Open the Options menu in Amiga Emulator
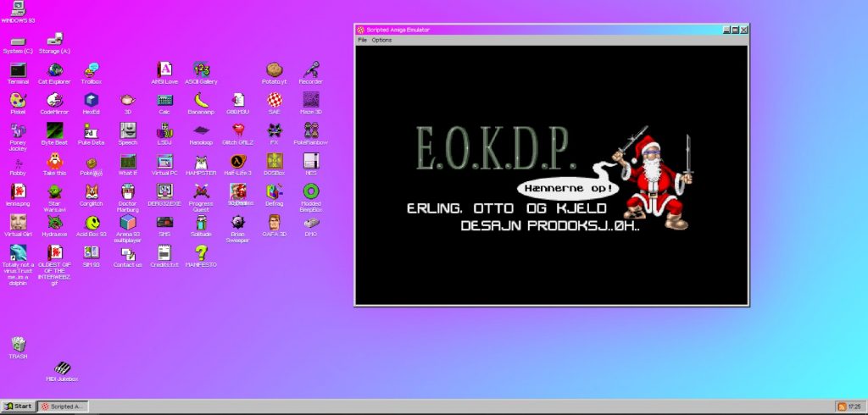 click(382, 41)
